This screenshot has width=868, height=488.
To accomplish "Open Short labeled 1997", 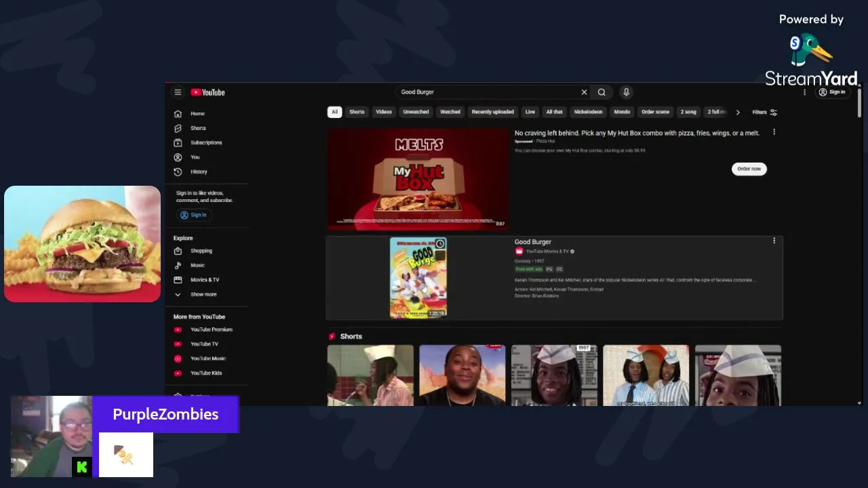I will pos(554,375).
